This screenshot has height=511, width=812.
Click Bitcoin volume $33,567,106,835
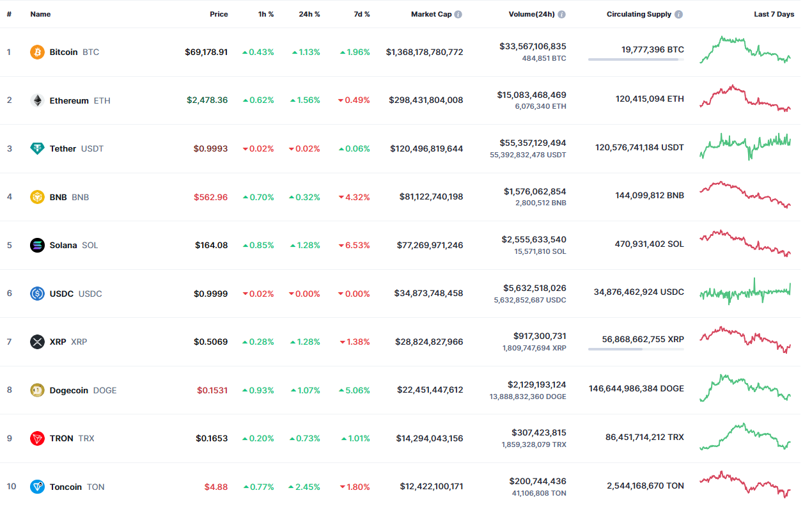(533, 46)
